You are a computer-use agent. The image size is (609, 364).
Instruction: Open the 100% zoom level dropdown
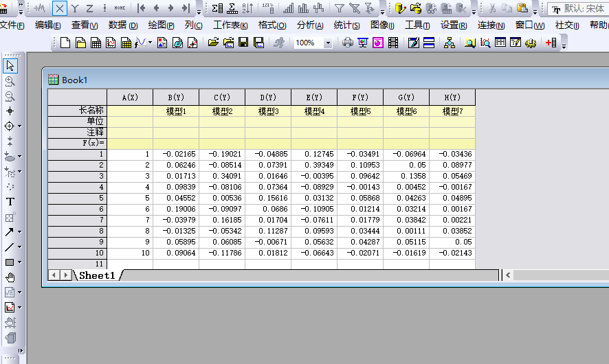tap(327, 43)
